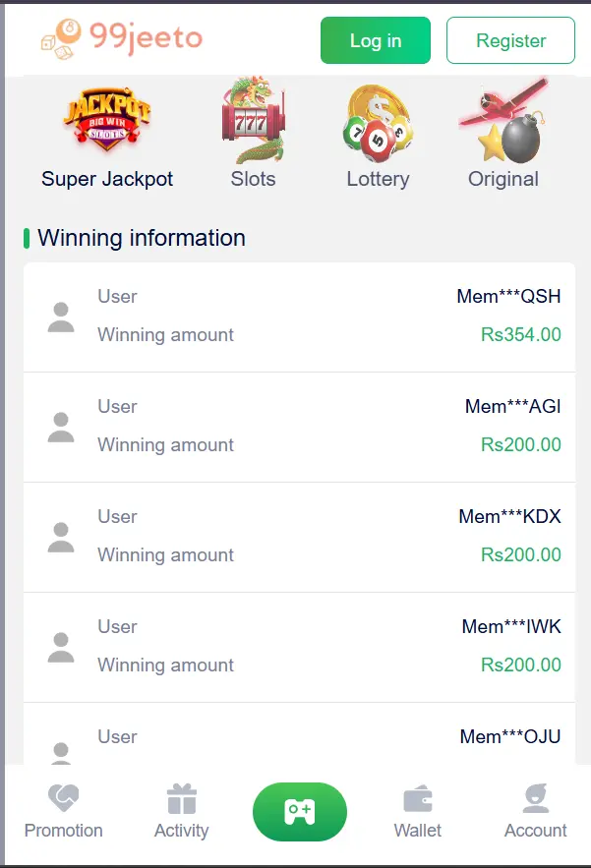
Task: Select the Mem***QSH winner row
Action: pos(300,318)
